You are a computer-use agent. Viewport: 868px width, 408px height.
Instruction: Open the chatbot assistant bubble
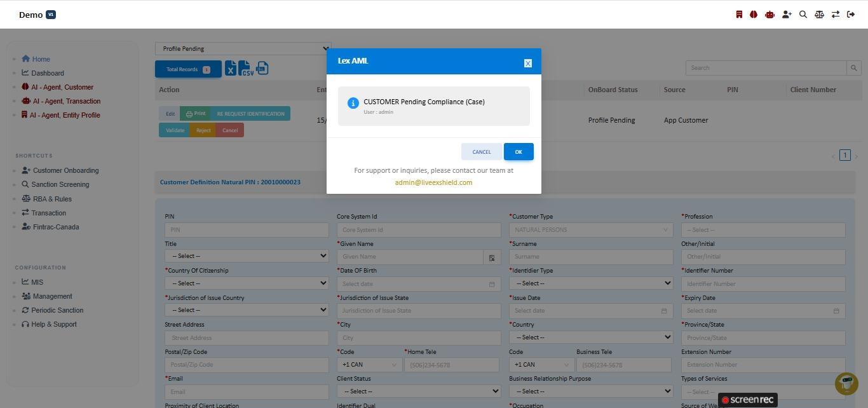coord(846,383)
